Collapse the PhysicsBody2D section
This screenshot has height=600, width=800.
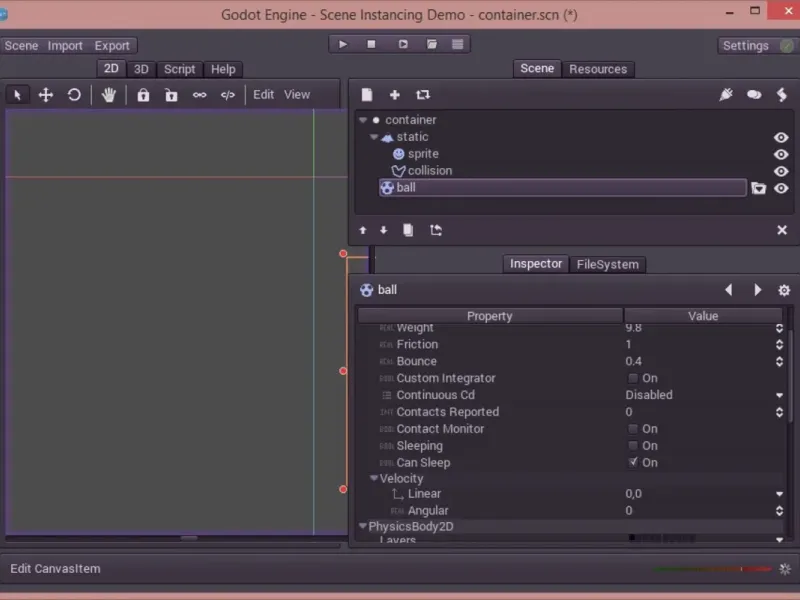[x=363, y=526]
